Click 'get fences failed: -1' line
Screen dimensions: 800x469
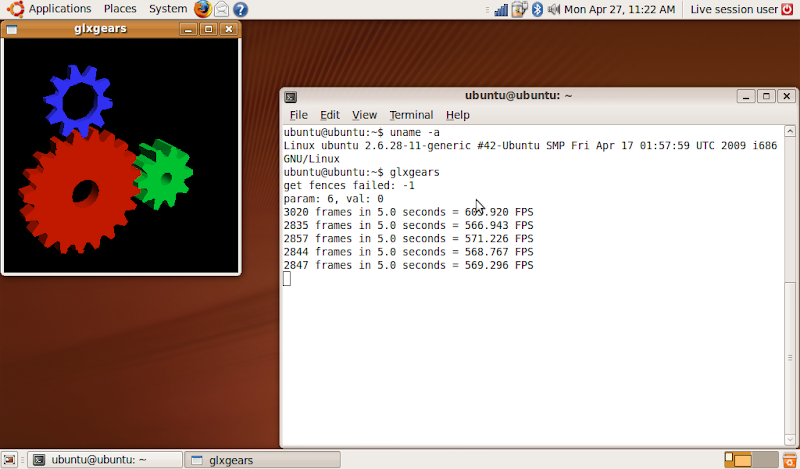pyautogui.click(x=349, y=186)
